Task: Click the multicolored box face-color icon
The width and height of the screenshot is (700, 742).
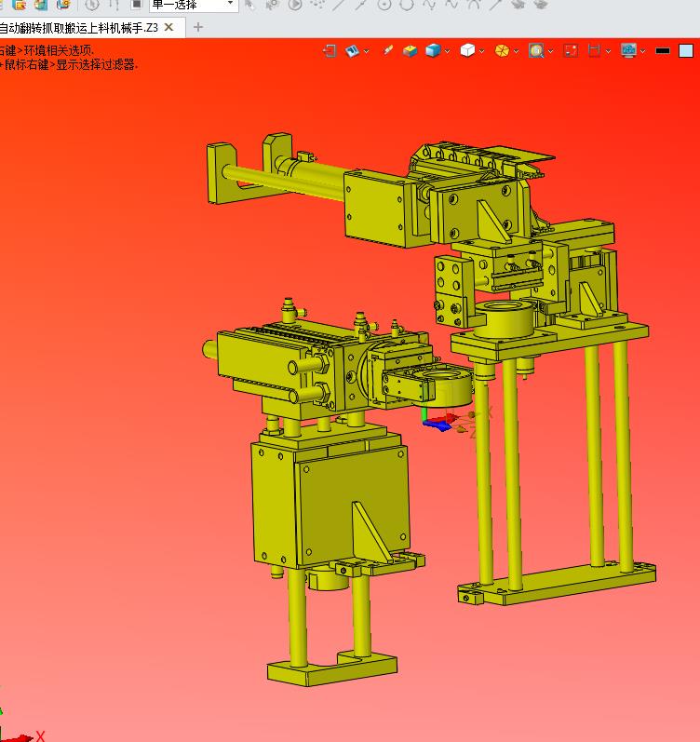Action: (x=410, y=50)
